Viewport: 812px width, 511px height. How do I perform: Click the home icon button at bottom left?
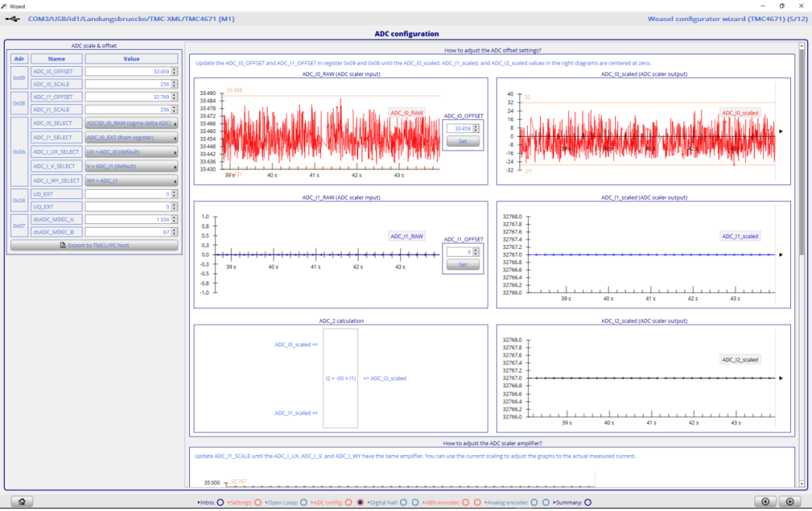coord(22,502)
